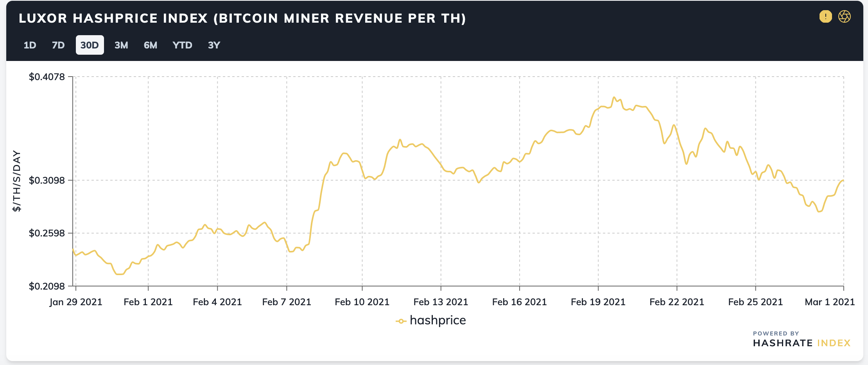This screenshot has height=365, width=868.
Task: Click the Jan 29 2021 axis label
Action: pyautogui.click(x=76, y=302)
